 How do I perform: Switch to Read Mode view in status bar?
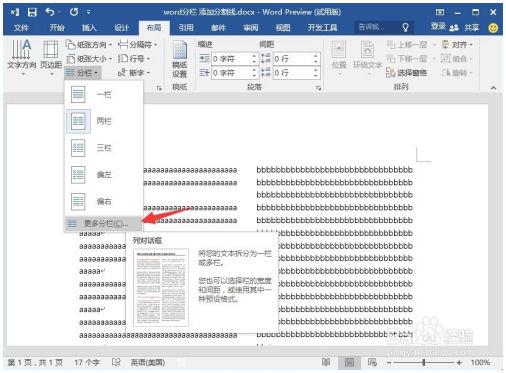(x=326, y=362)
